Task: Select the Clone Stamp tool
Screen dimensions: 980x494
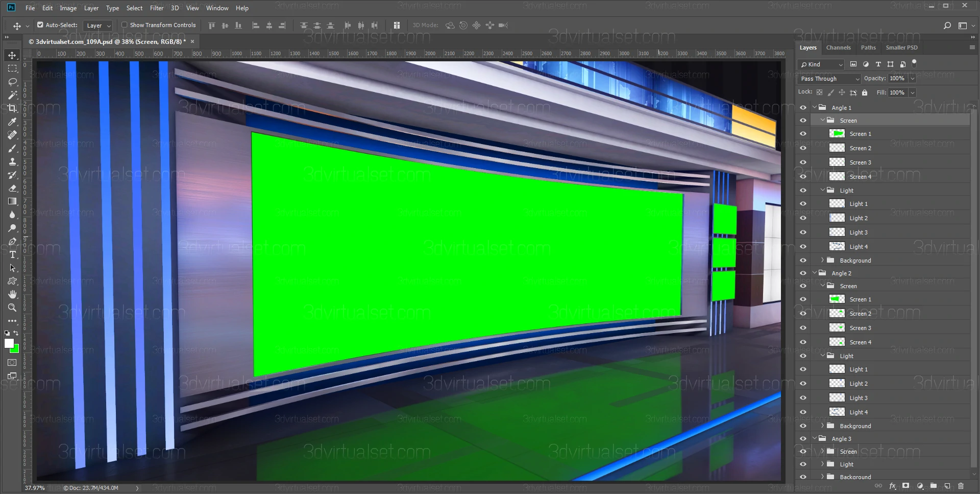Action: [x=12, y=161]
